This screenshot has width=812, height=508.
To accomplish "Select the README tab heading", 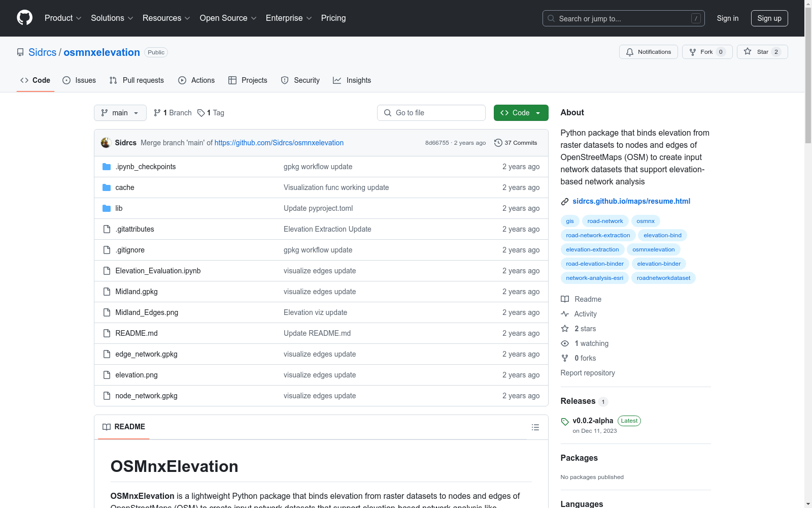I will (124, 427).
